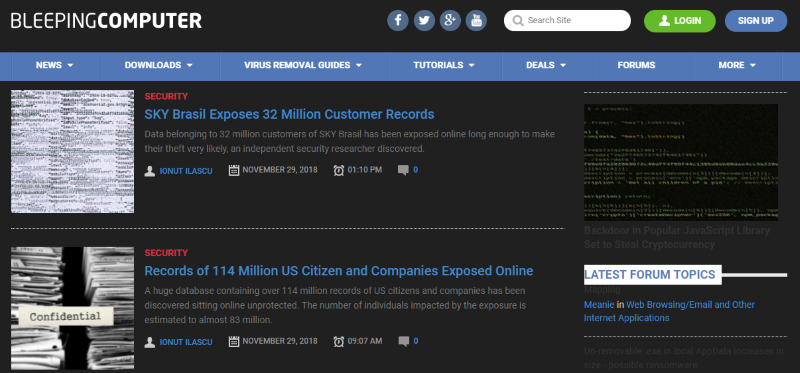Open the SKY Brasil article thumbnail image
Image resolution: width=800 pixels, height=373 pixels.
(x=72, y=152)
